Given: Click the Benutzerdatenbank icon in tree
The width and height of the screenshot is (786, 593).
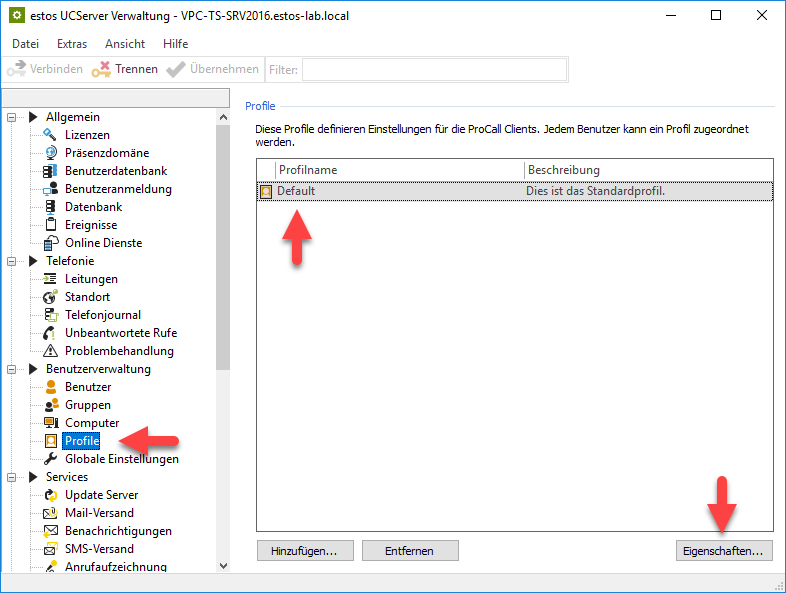Looking at the screenshot, I should click(x=51, y=171).
